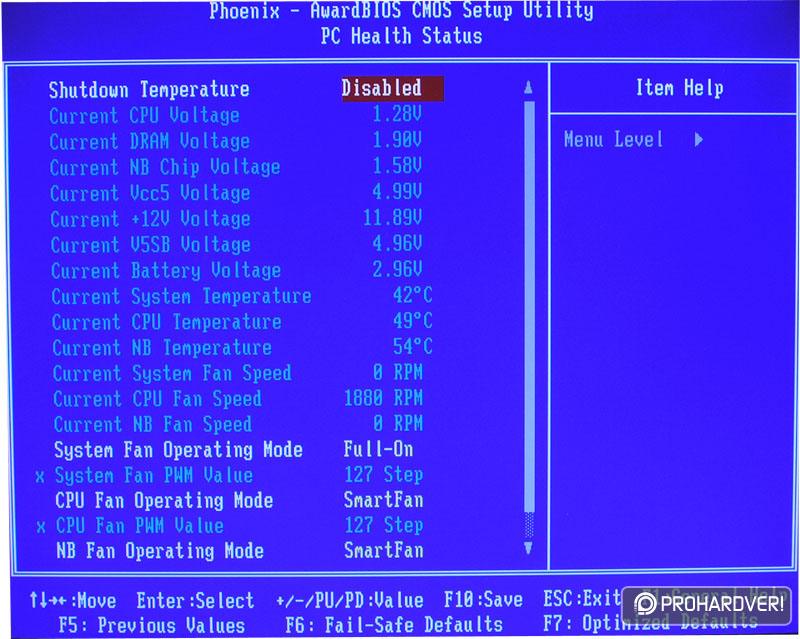The width and height of the screenshot is (800, 639).
Task: Click the PC Health Status title
Action: (x=401, y=36)
